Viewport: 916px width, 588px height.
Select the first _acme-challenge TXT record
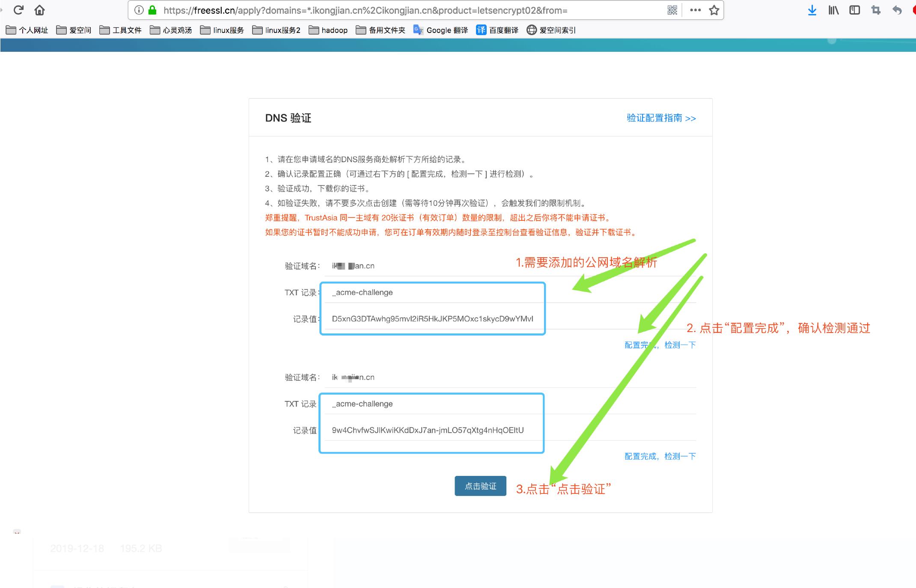click(362, 292)
